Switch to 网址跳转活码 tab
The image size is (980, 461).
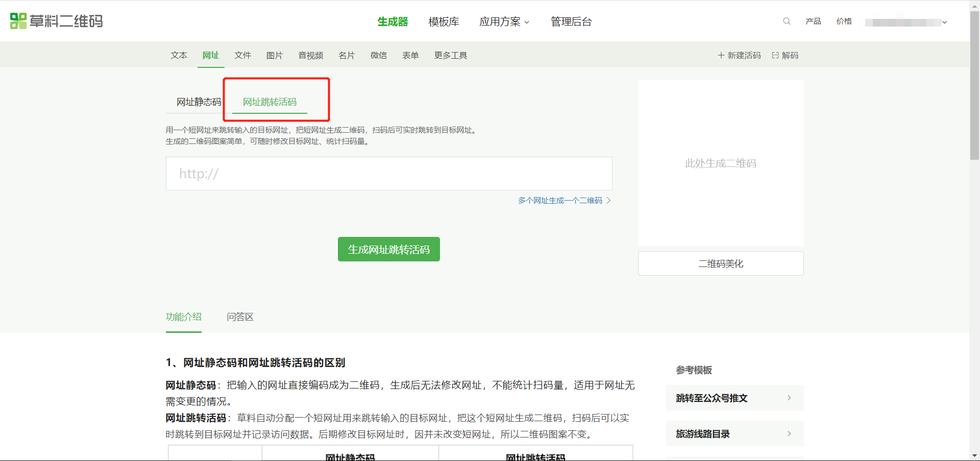click(x=269, y=102)
